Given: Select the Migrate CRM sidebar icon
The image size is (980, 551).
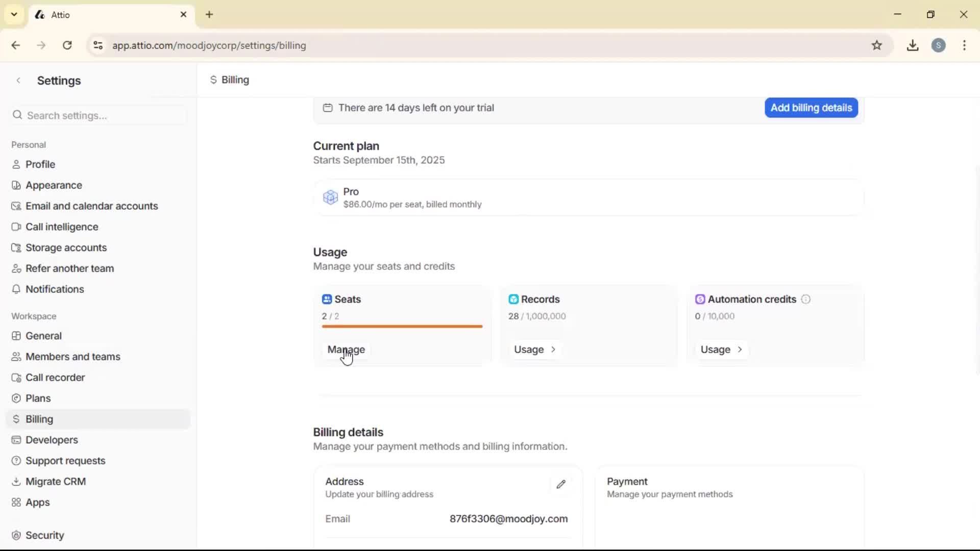Looking at the screenshot, I should coord(16,481).
